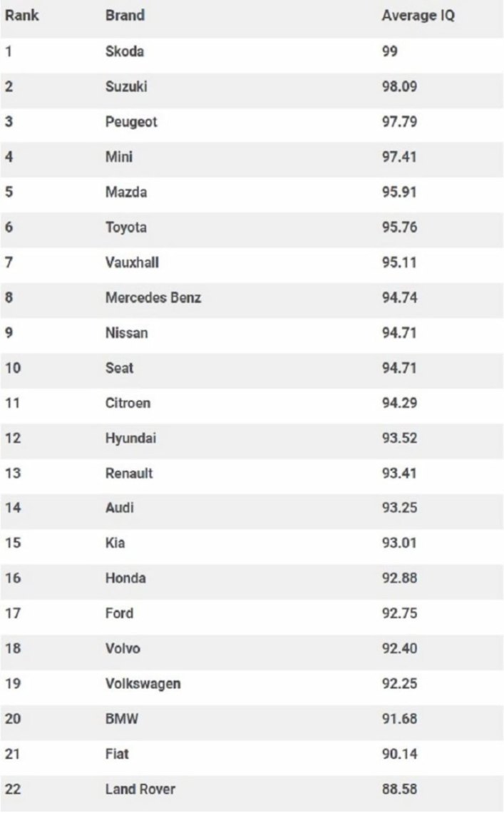Select the Brand column header

point(125,15)
